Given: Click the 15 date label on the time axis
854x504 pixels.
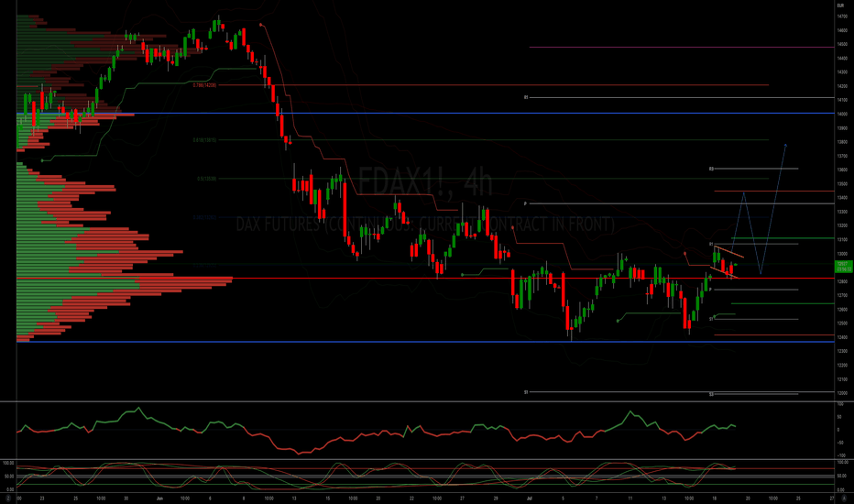Looking at the screenshot, I should (x=328, y=498).
